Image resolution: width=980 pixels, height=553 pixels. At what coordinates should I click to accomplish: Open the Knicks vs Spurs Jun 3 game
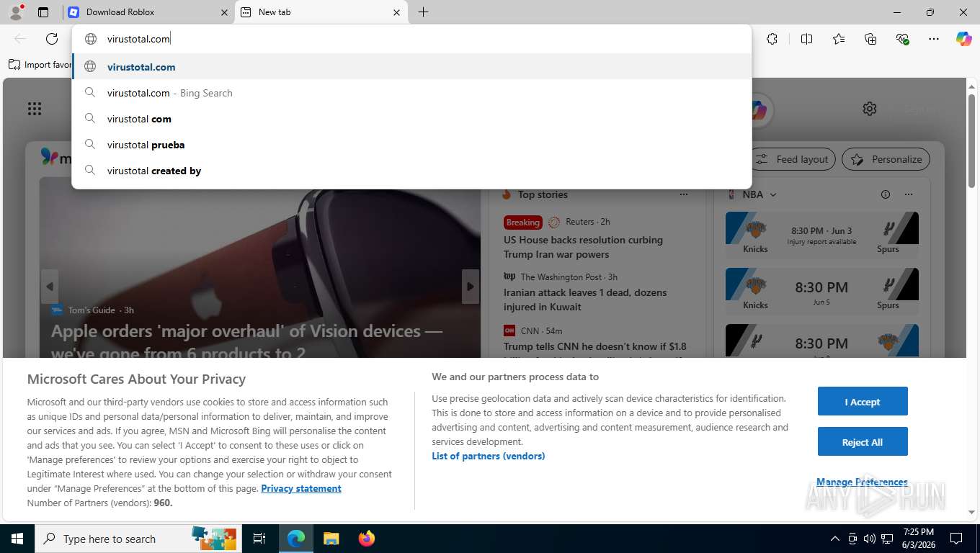pyautogui.click(x=821, y=234)
